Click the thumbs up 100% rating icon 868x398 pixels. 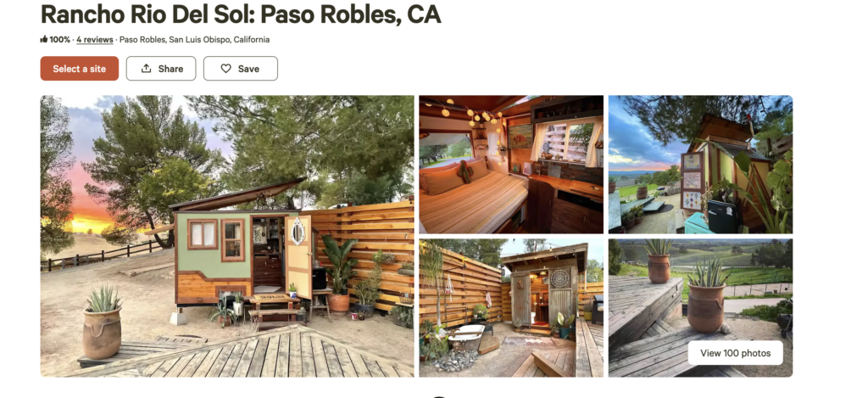click(x=44, y=39)
